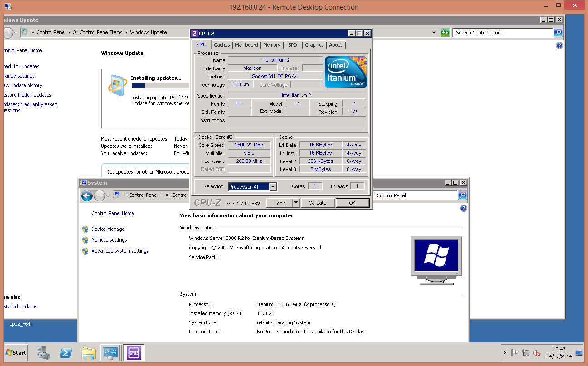Screen dimensions: 588x366
Task: Open the Memory tab in CPU-Z
Action: [x=272, y=45]
